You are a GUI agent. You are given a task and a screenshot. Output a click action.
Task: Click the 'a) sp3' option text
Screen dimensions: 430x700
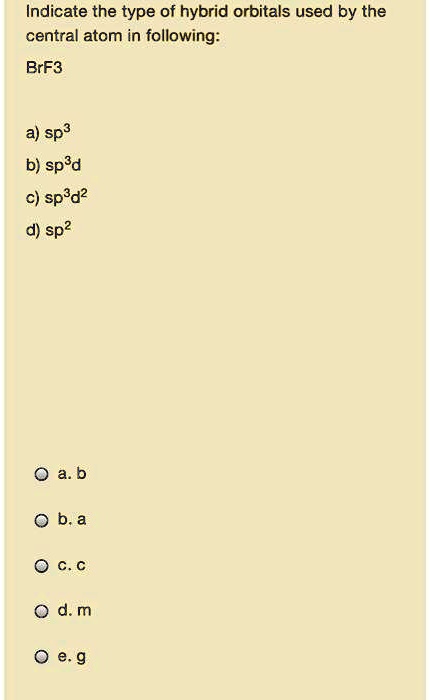48,133
